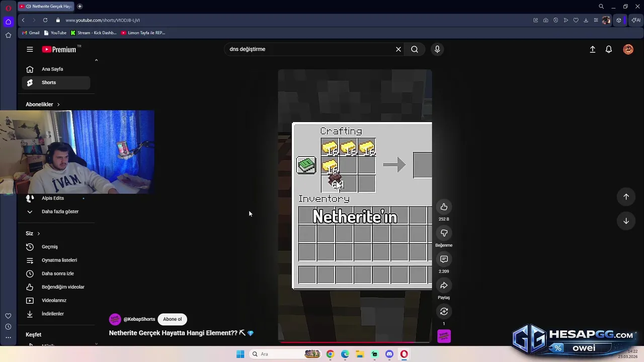644x362 pixels.
Task: Expand the Abonelikler section
Action: coord(43,105)
